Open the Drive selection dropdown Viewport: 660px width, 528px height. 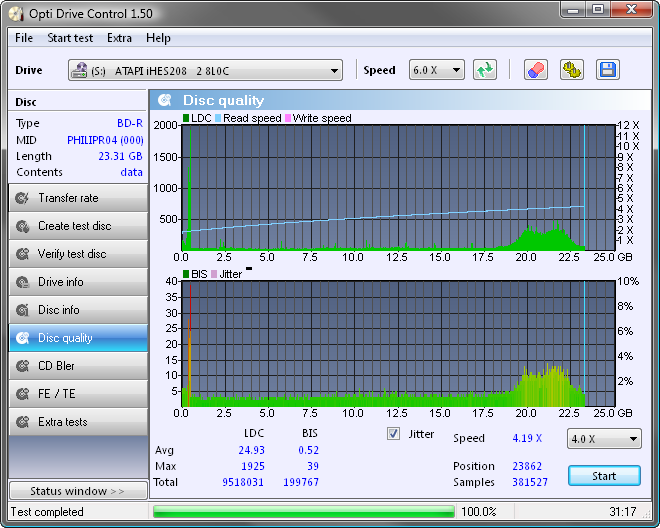point(205,70)
